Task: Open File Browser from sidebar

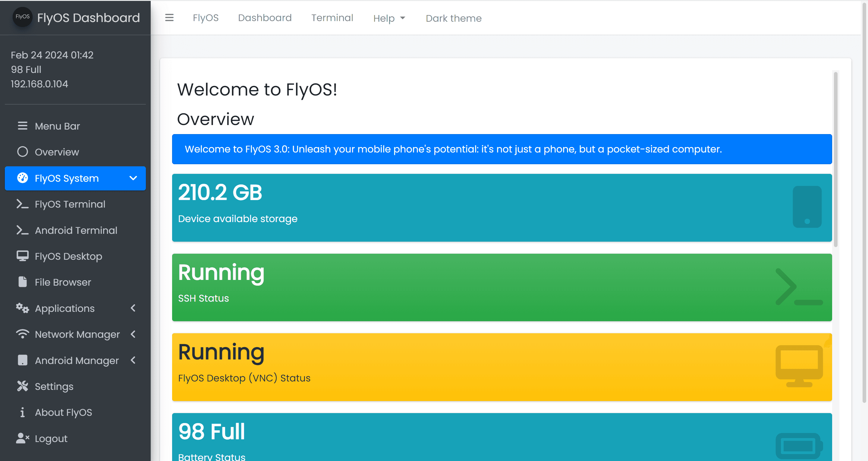Action: 75,282
